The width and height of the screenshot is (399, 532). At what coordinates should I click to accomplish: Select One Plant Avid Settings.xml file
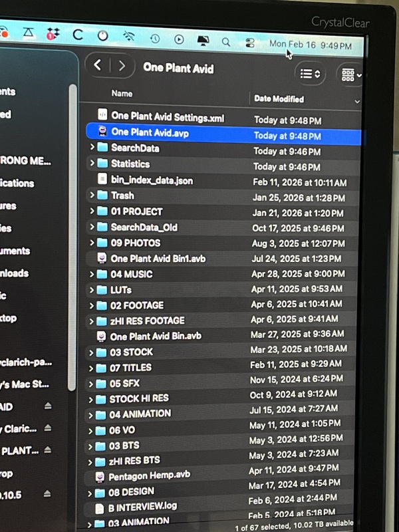167,117
